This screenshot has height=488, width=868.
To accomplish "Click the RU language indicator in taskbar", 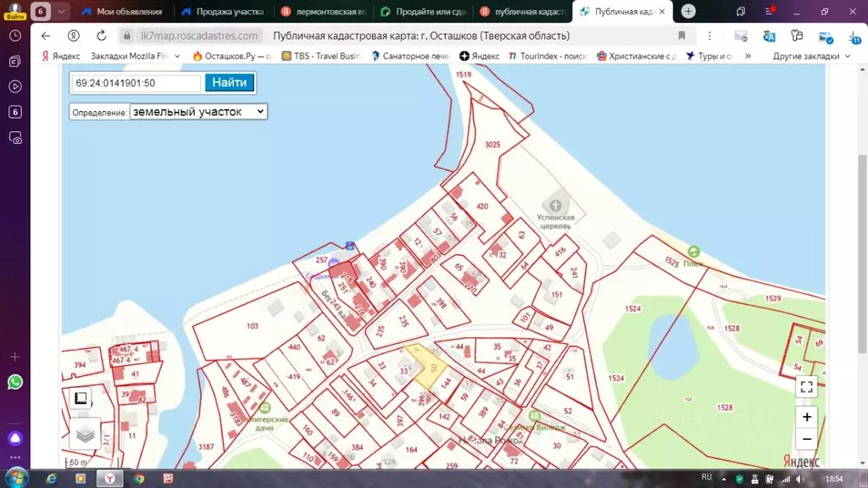I will (706, 478).
